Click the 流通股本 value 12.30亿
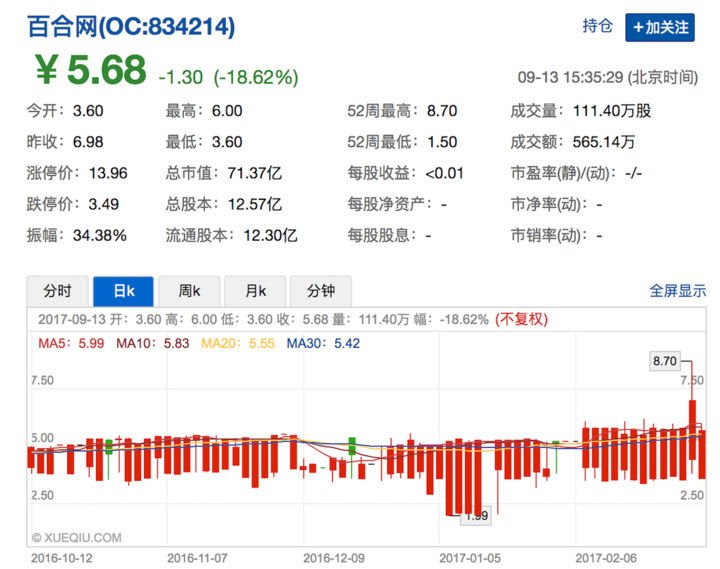This screenshot has height=569, width=720. pyautogui.click(x=270, y=235)
